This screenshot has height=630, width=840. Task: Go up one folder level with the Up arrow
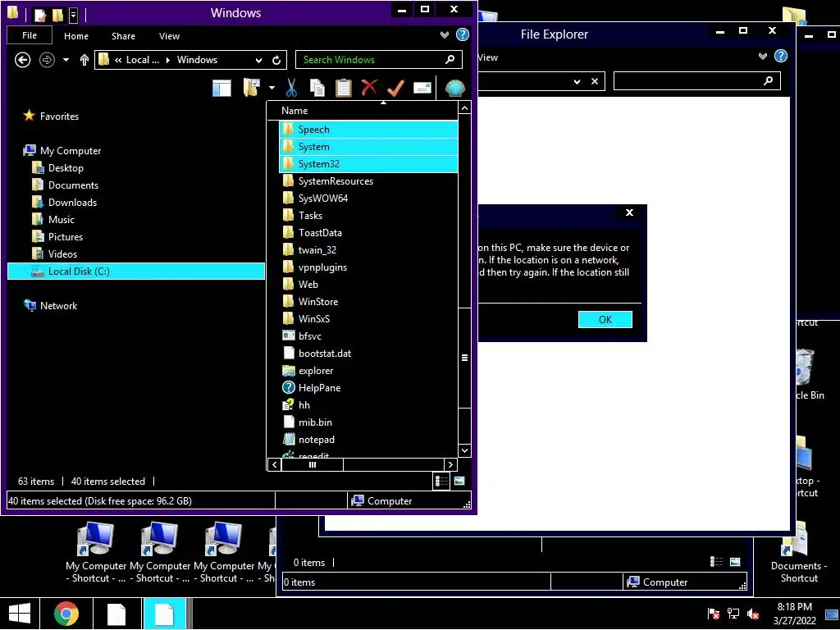84,59
